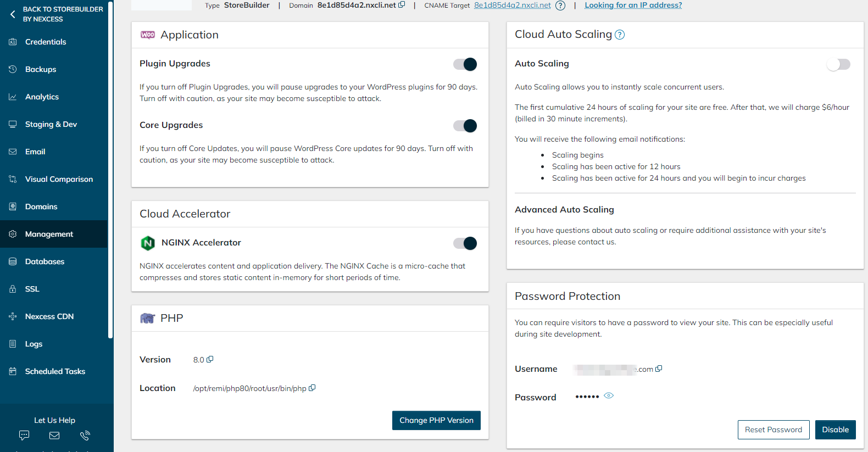Turn off NGINX Accelerator toggle
This screenshot has height=452, width=868.
465,243
